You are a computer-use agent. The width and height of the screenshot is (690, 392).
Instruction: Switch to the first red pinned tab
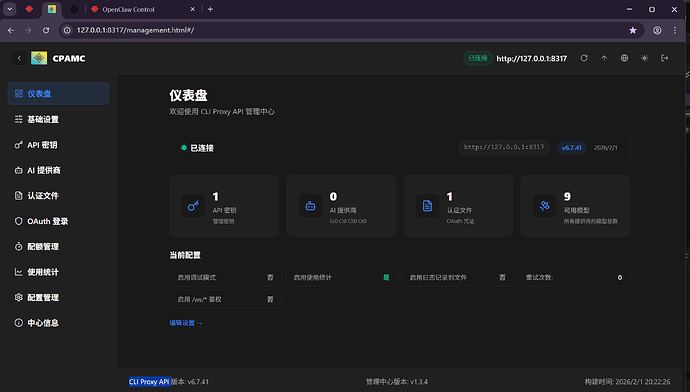(29, 9)
